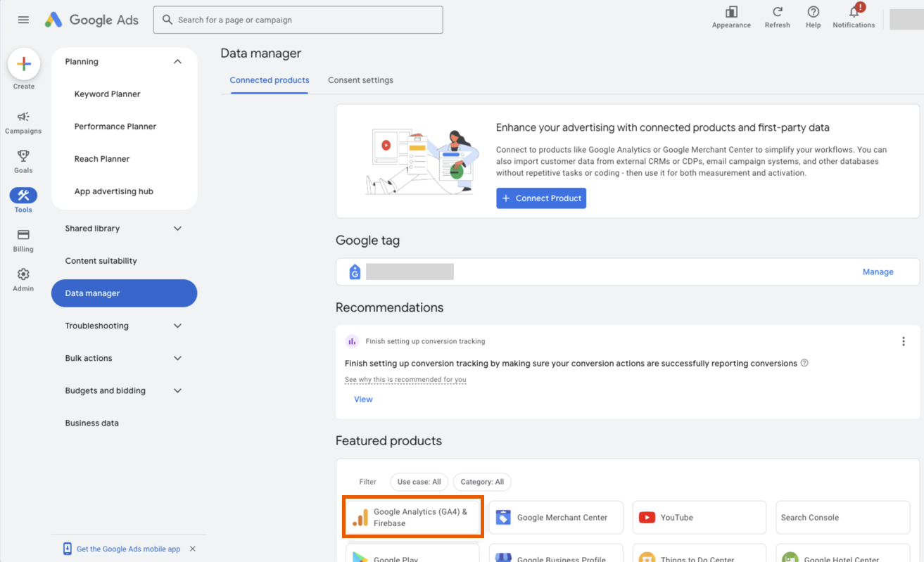This screenshot has width=924, height=562.
Task: Click Manage for the Google tag
Action: point(878,272)
